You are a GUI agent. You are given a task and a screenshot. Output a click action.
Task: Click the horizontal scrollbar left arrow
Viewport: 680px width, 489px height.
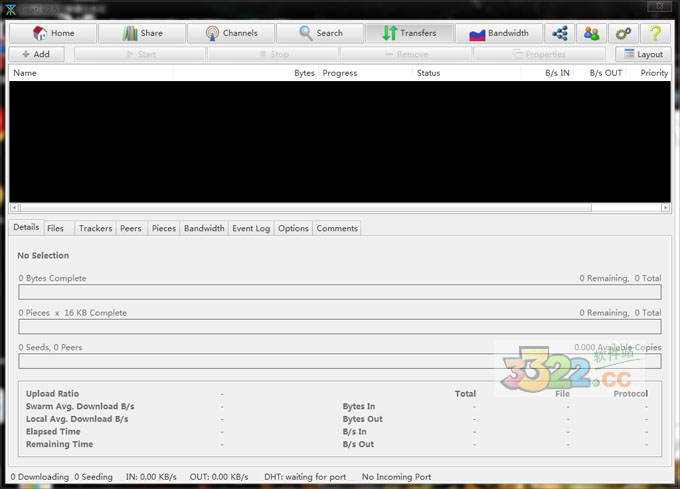(14, 208)
